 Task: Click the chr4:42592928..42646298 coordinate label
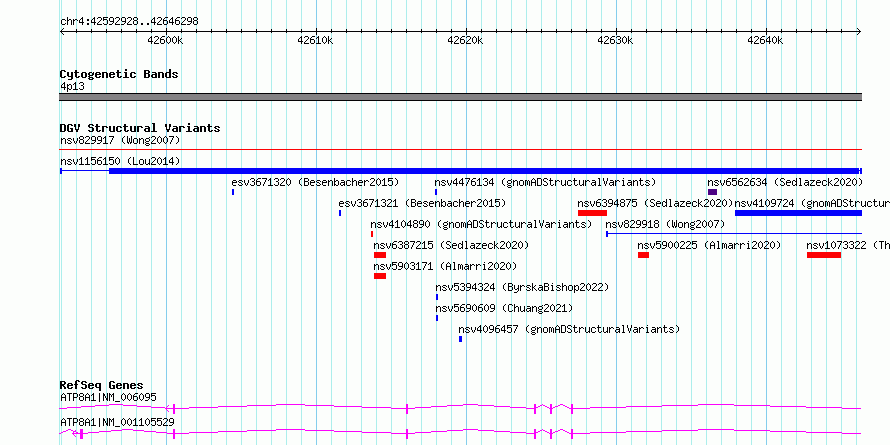point(129,22)
